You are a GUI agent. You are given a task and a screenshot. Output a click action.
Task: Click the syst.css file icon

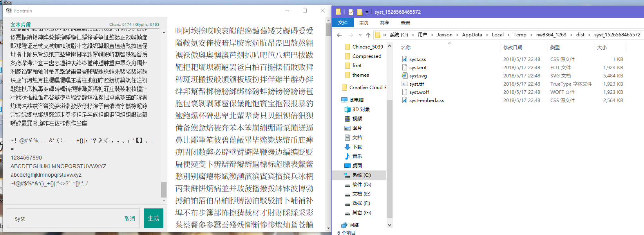pyautogui.click(x=405, y=59)
